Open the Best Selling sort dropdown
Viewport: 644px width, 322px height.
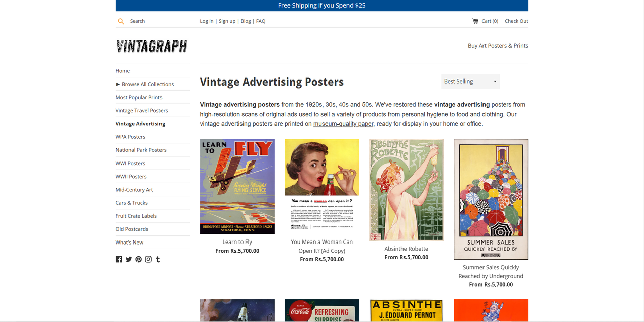tap(470, 81)
